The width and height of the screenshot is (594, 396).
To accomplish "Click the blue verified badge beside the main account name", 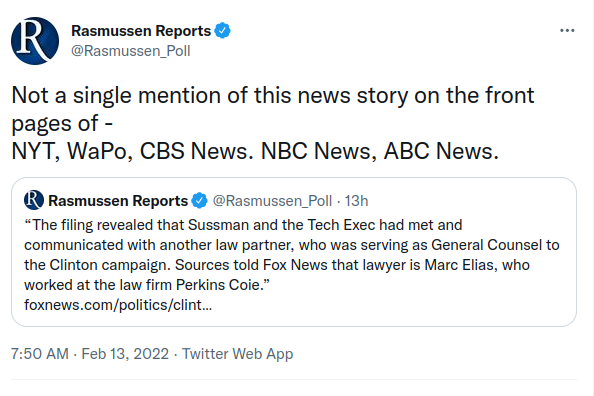I will (222, 31).
